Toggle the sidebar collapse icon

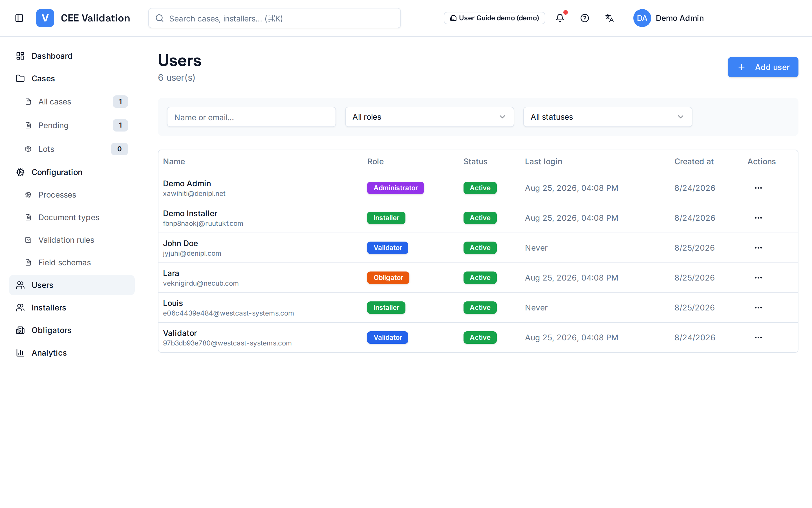coord(19,18)
